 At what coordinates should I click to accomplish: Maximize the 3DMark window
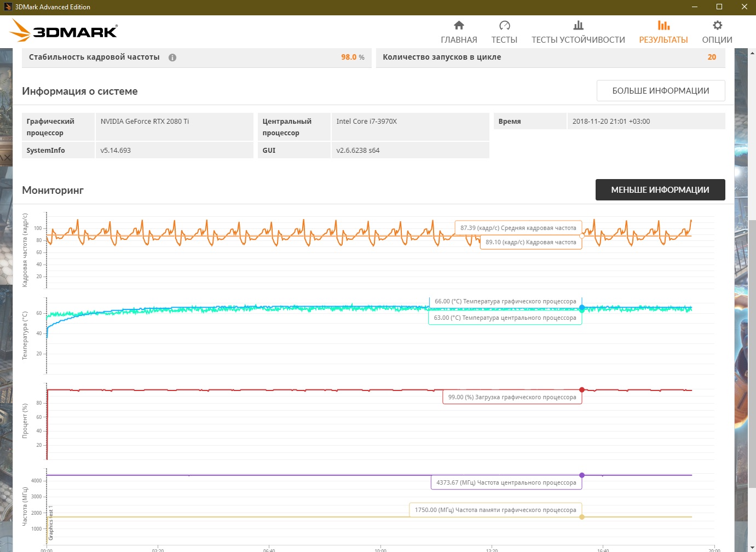[719, 7]
